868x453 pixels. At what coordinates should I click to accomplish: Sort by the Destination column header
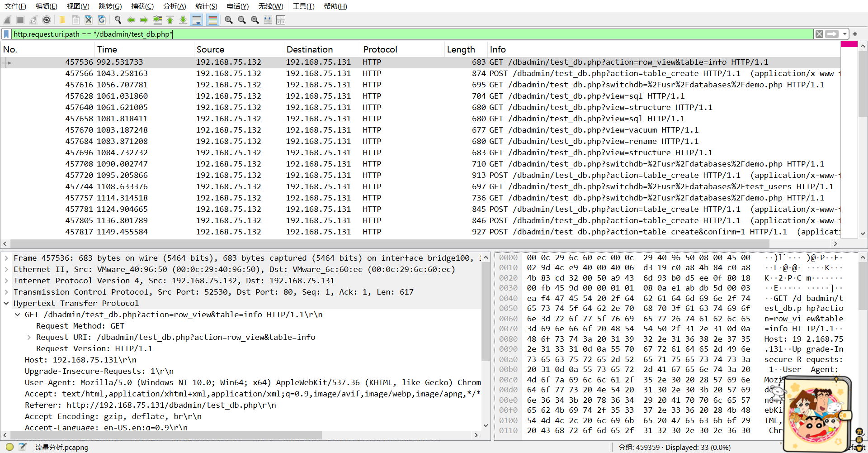coord(322,49)
